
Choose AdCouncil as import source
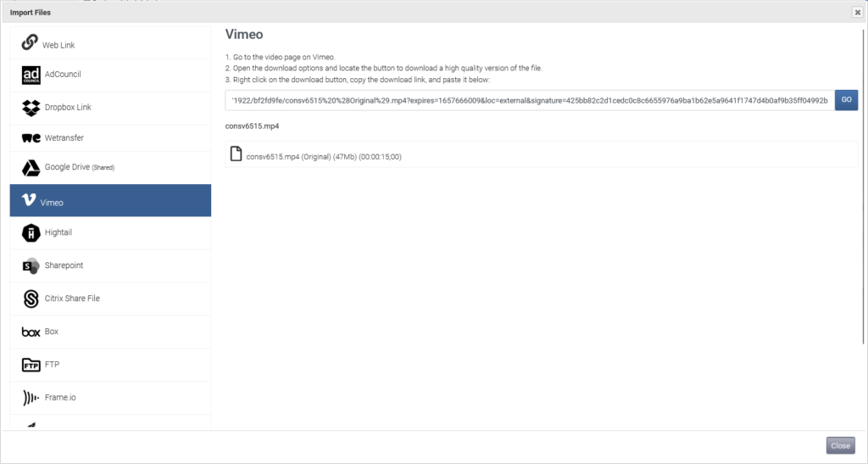tap(110, 75)
